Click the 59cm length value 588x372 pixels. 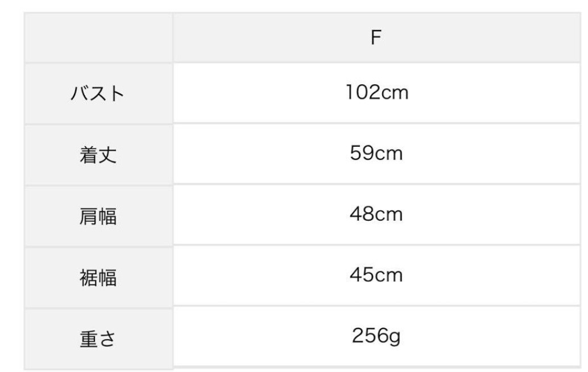coord(375,154)
